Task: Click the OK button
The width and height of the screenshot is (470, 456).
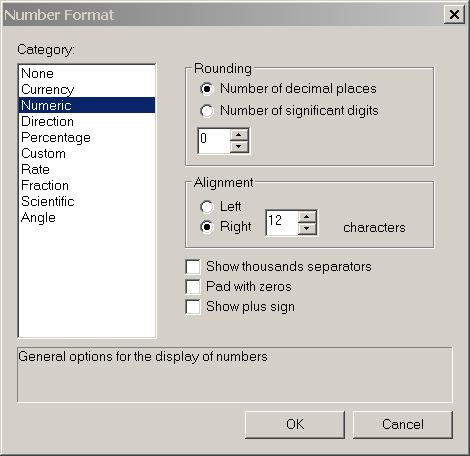Action: [x=295, y=425]
